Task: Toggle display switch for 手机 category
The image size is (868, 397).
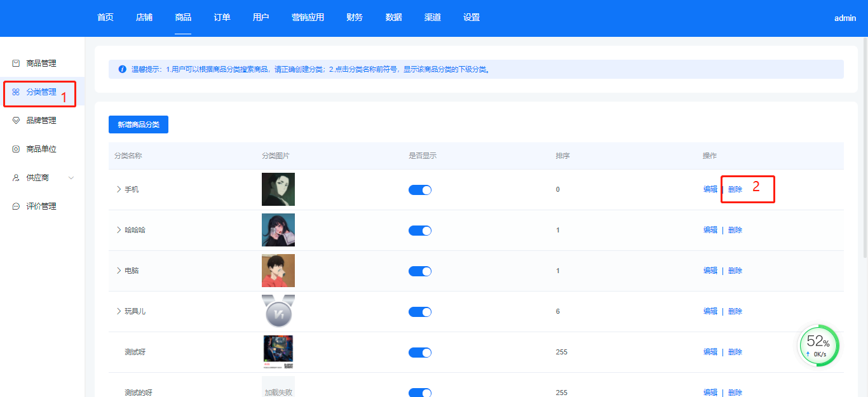Action: coord(419,190)
